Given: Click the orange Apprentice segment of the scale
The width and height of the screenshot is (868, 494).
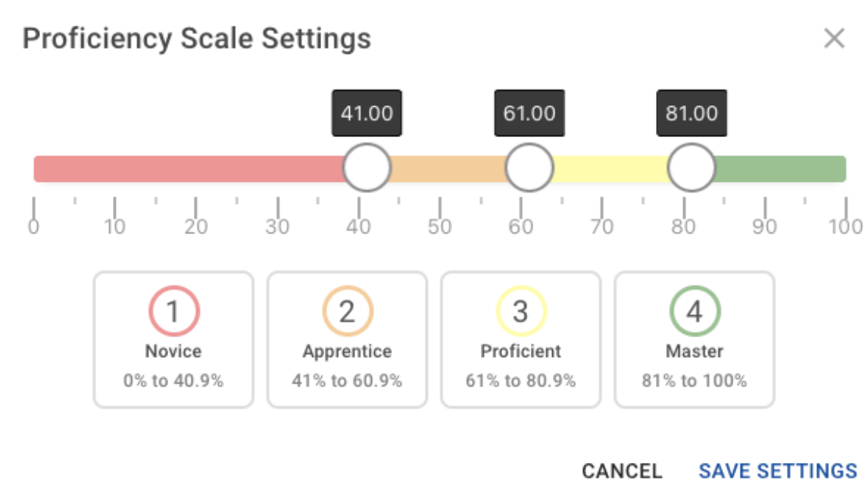Looking at the screenshot, I should (x=447, y=169).
